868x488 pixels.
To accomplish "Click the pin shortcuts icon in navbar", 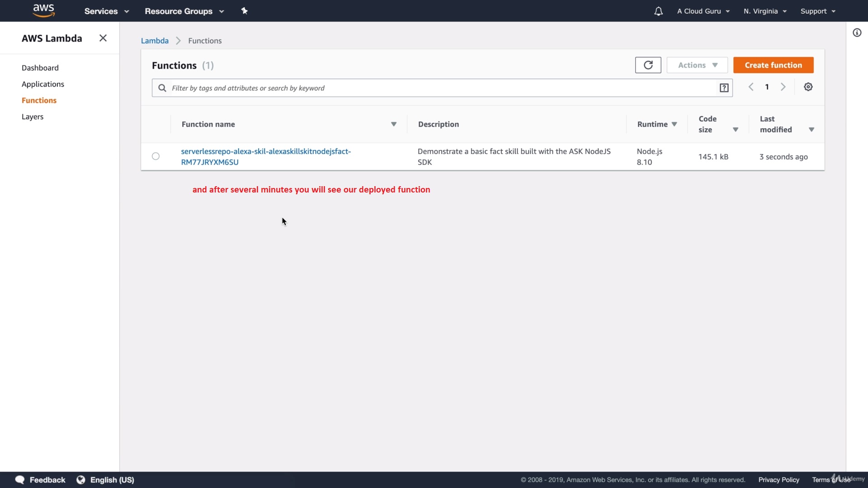I will [x=245, y=11].
